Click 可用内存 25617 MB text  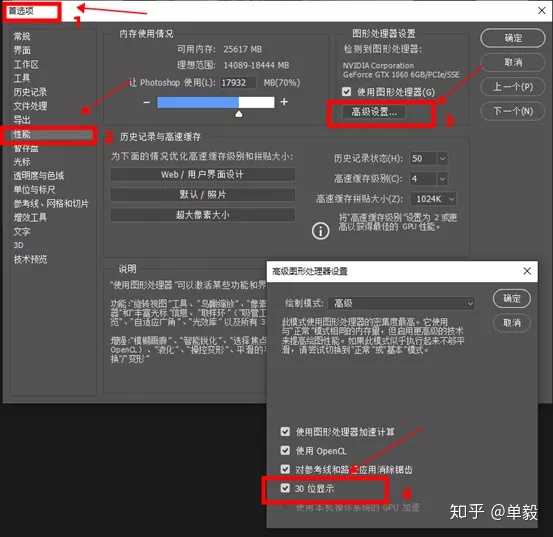219,49
